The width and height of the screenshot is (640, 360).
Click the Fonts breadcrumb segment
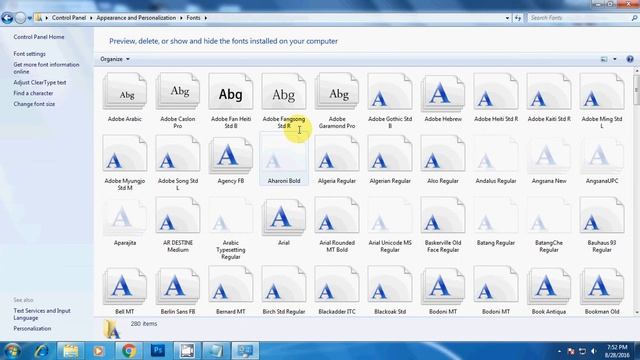[x=193, y=18]
